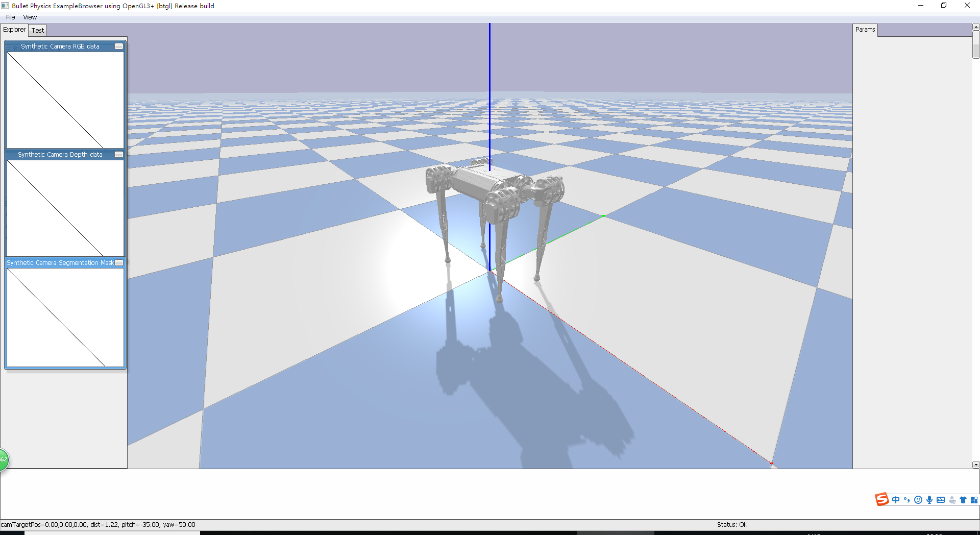Screen dimensions: 980x535
Task: Minimize the Bullet Physics window
Action: point(921,6)
